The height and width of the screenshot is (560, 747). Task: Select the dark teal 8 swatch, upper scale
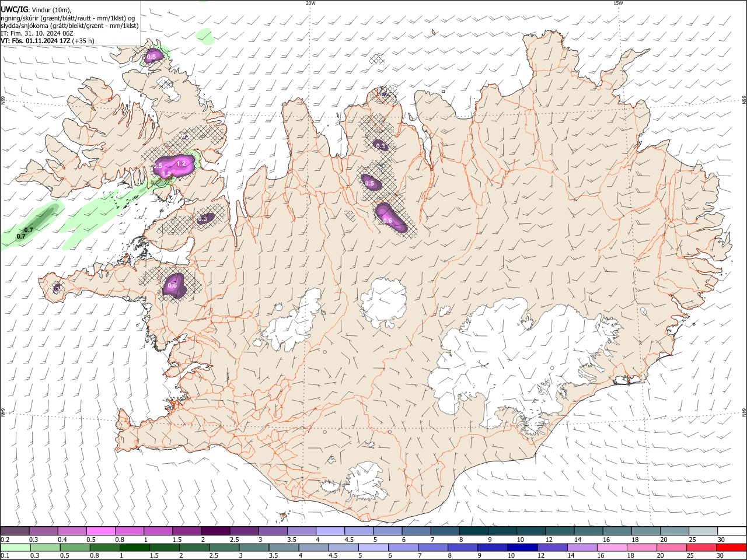coord(473,531)
